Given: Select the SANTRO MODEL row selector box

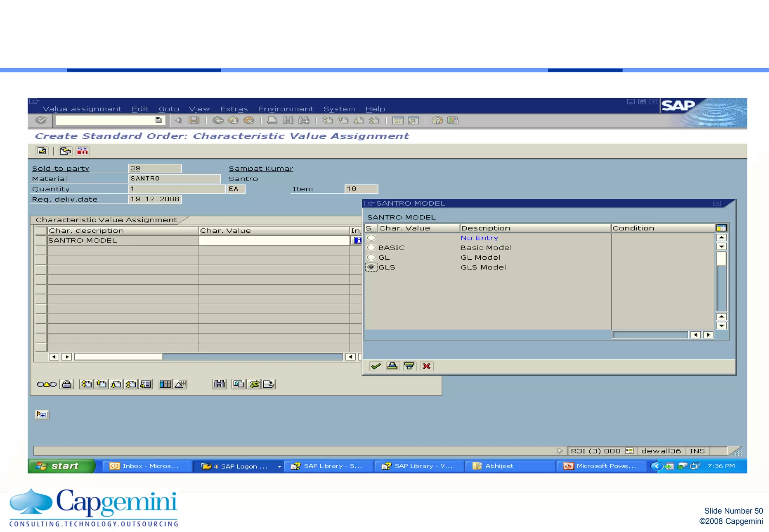Looking at the screenshot, I should point(41,240).
